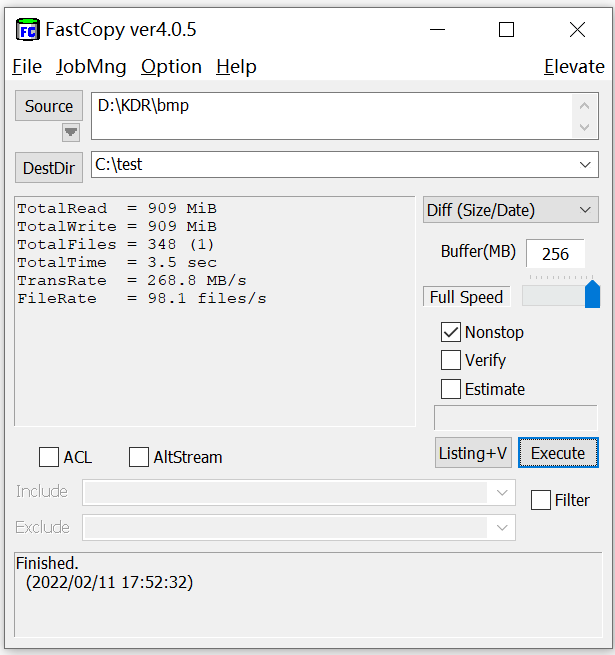Expand the DestDir path dropdown
This screenshot has width=615, height=655.
585,165
